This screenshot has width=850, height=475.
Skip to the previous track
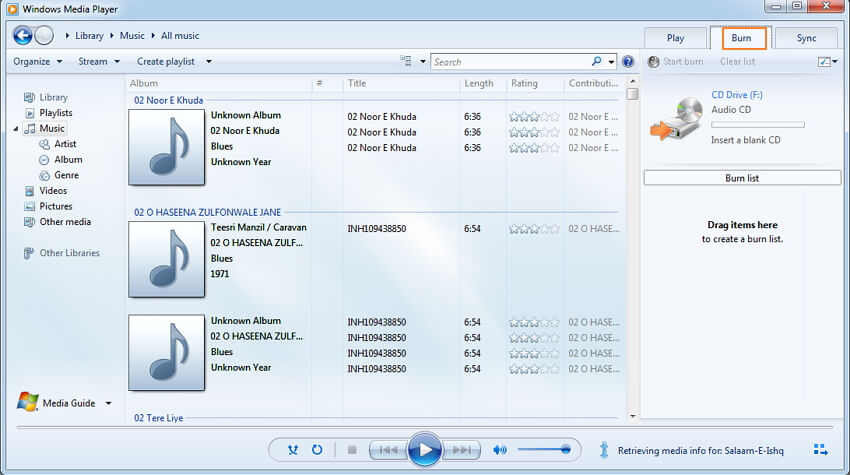(388, 450)
